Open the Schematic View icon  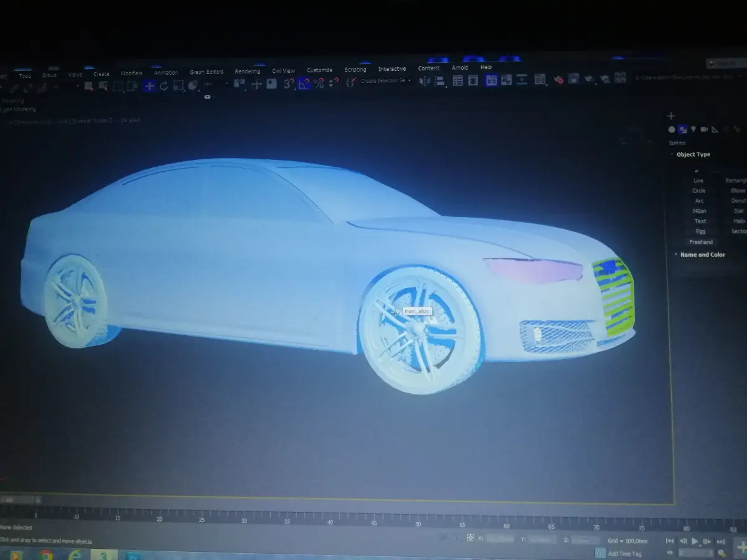point(522,80)
